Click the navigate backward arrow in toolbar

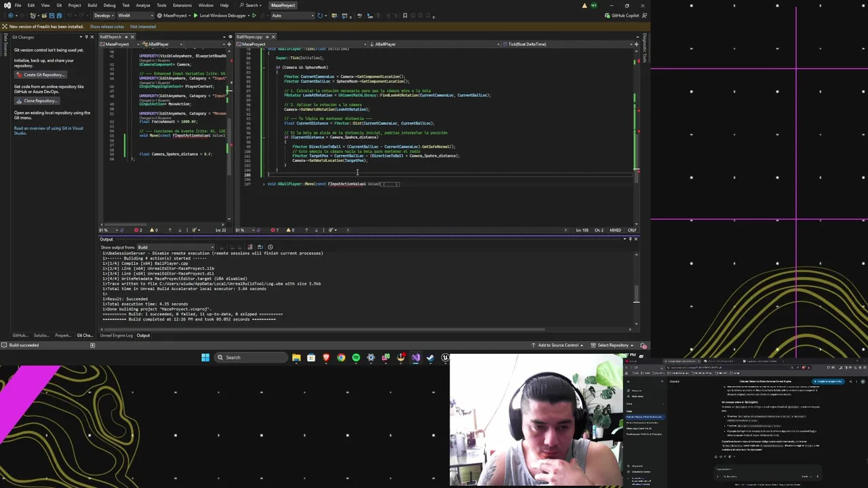11,16
